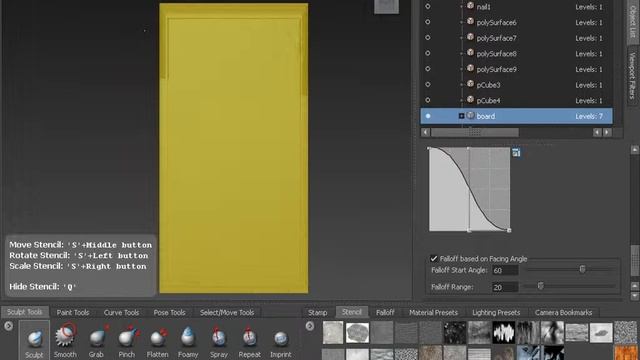Toggle visibility of polySurface7
The height and width of the screenshot is (360, 640).
(x=428, y=38)
